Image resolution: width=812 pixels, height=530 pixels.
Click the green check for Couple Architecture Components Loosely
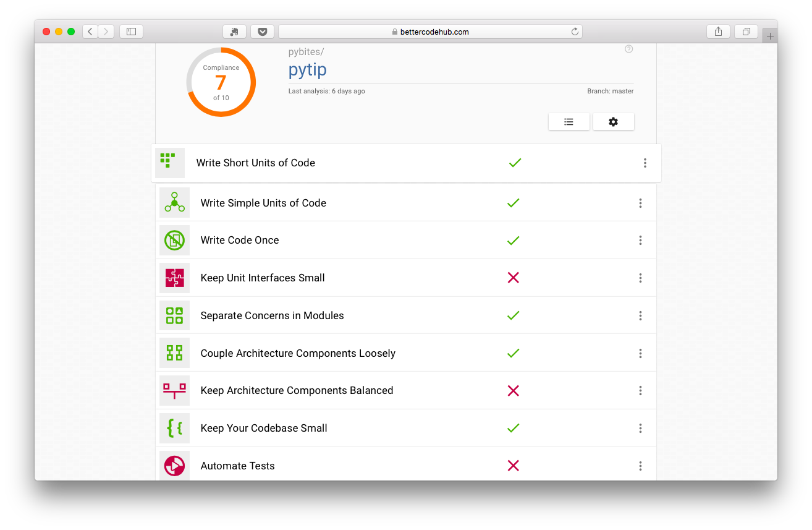(513, 353)
